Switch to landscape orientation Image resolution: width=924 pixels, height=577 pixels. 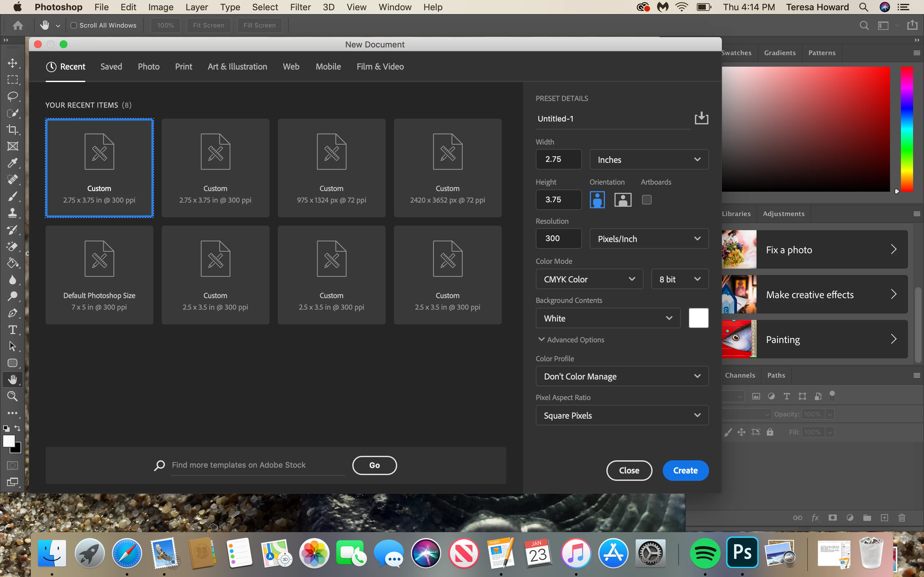click(x=623, y=200)
